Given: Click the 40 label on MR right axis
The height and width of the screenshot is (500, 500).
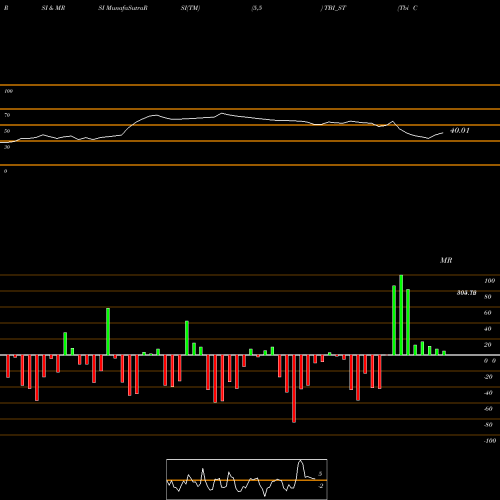Looking at the screenshot, I should [488, 329].
